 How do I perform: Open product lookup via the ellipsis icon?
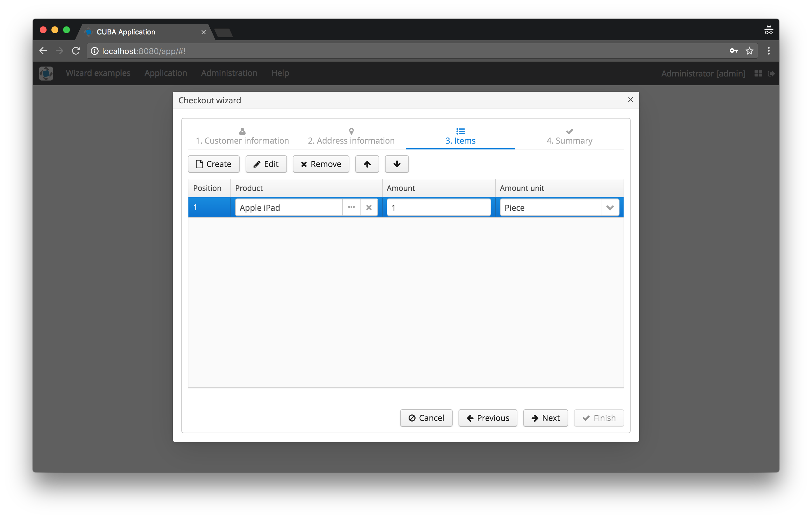[351, 207]
